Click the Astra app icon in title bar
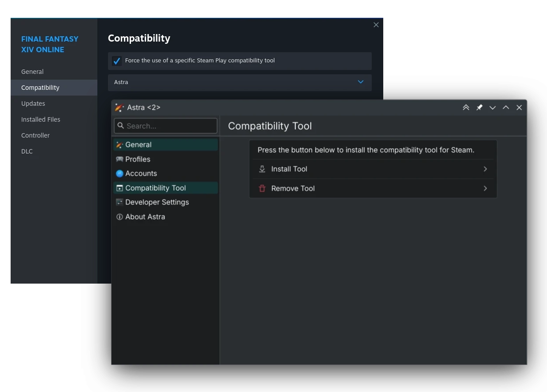 (x=119, y=108)
